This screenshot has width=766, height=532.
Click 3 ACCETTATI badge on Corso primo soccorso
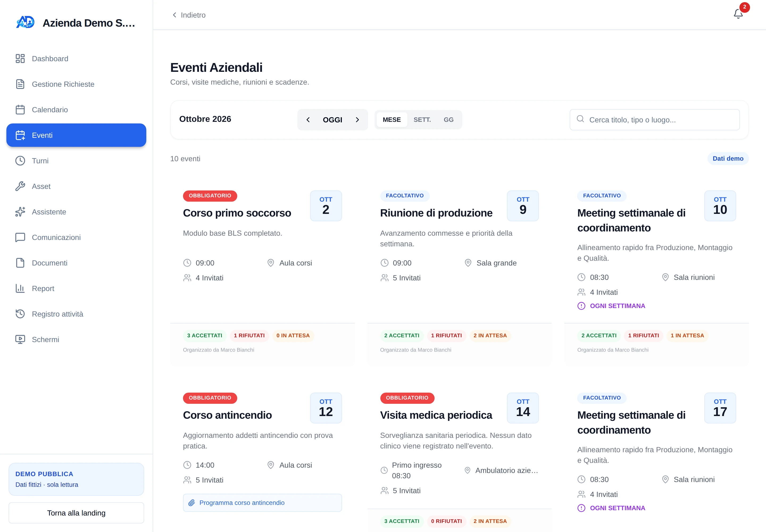pyautogui.click(x=204, y=335)
